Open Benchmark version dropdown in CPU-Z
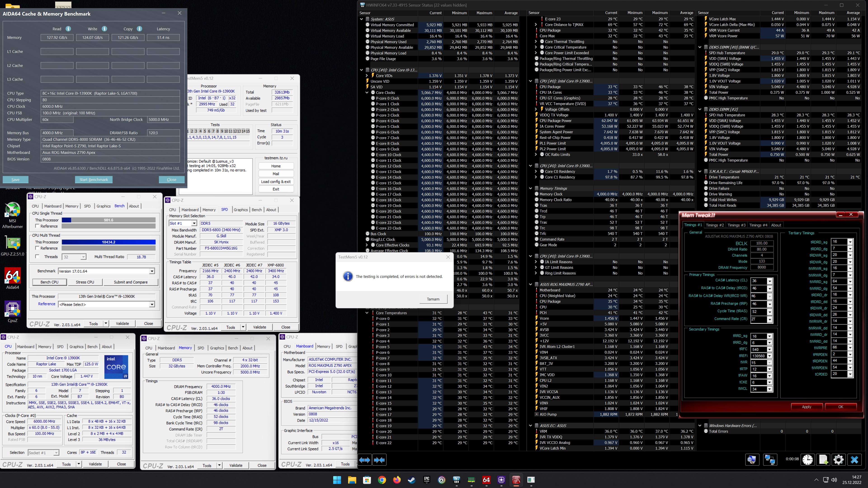Image resolution: width=868 pixels, height=488 pixels. (152, 271)
